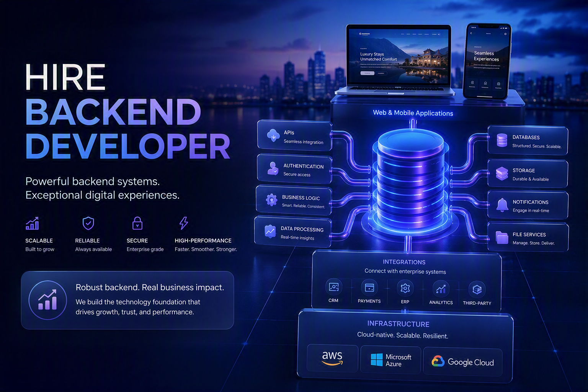Click 'Real-time insights' text
Image resolution: width=588 pixels, height=392 pixels.
tap(297, 238)
